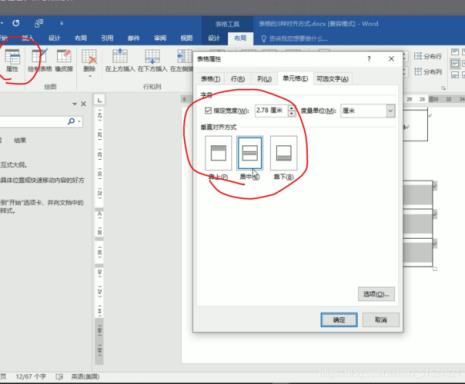Viewport: 465px width, 384px height.
Task: Switch to Cell (单元格) tab in dialog
Action: tap(295, 78)
